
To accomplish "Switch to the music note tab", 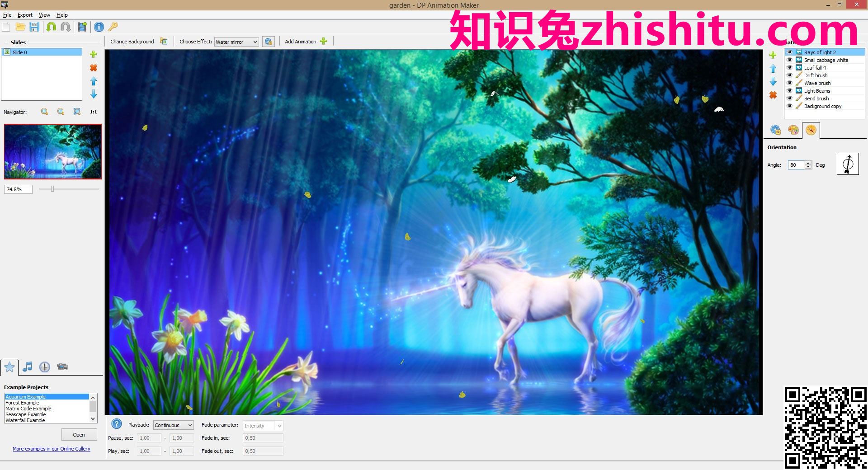I will point(28,367).
